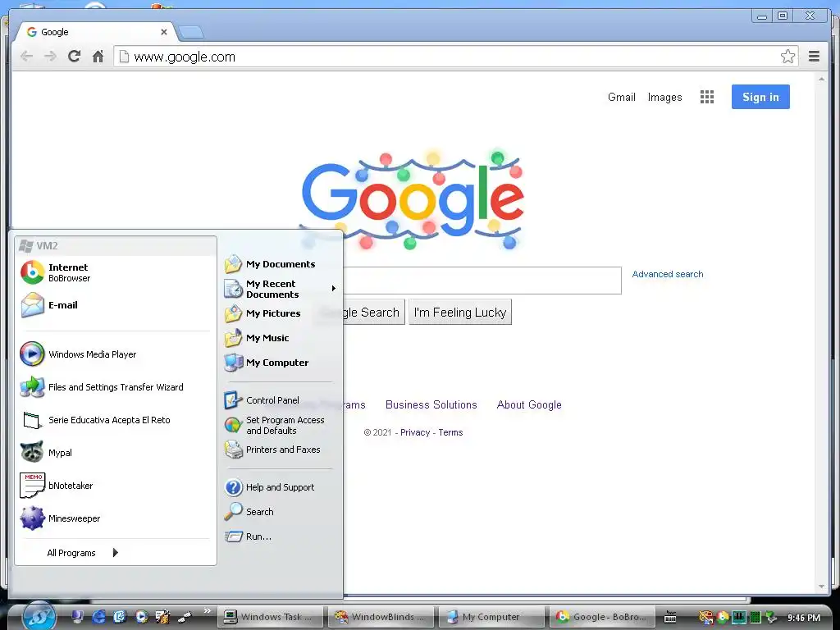Click the on-screen keyboard taskbar icon
This screenshot has width=840, height=630.
click(x=670, y=617)
